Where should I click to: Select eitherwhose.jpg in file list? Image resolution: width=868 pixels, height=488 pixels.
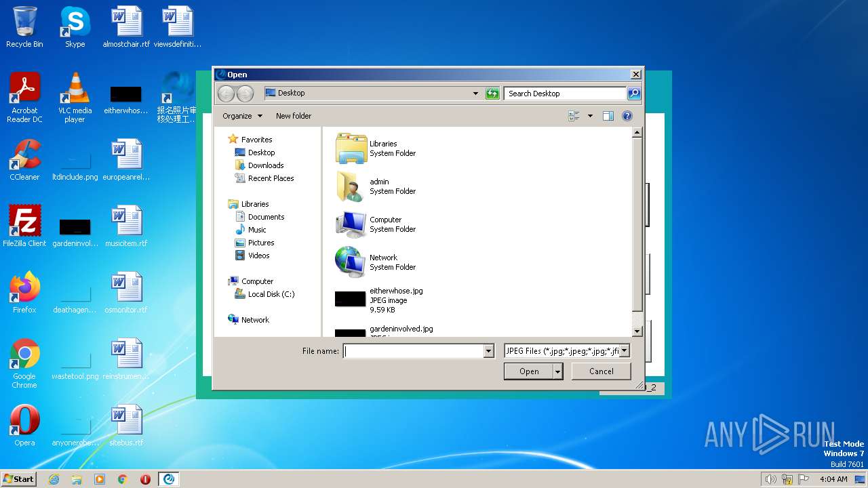[380, 300]
